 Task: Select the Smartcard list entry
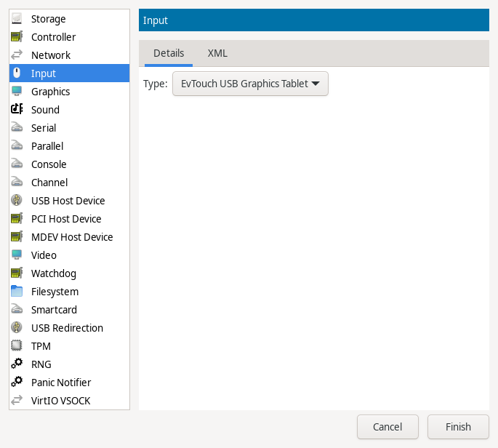(x=70, y=310)
